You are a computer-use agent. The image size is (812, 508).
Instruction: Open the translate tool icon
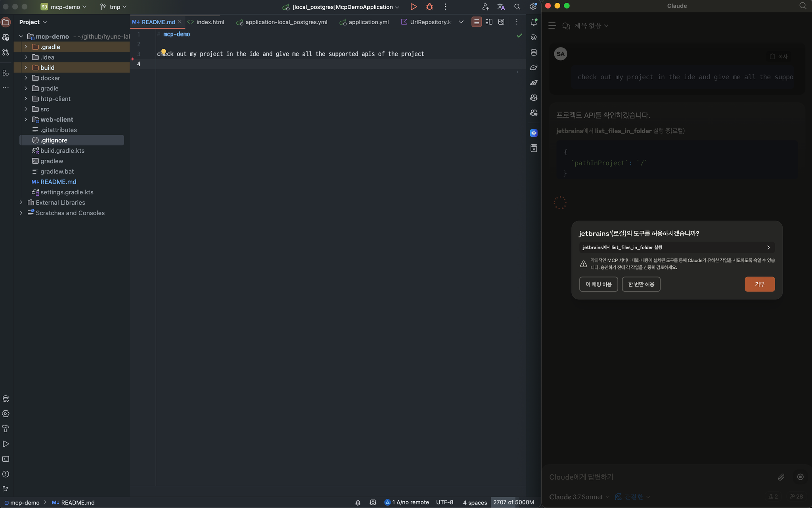[x=501, y=7]
